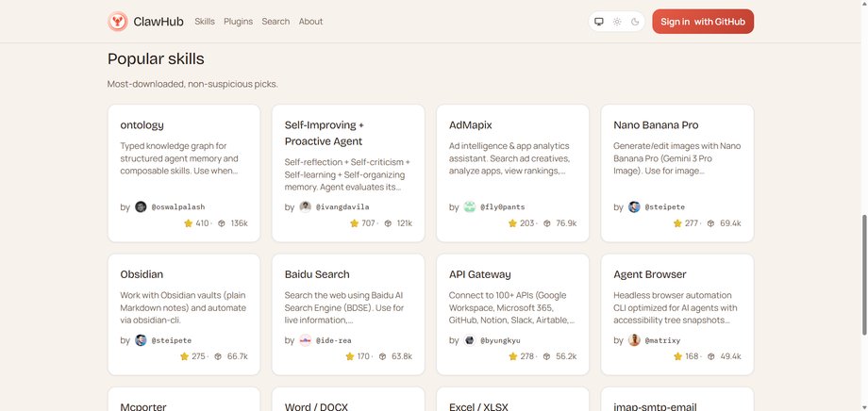Sign in with GitHub button
The image size is (868, 411).
tap(702, 22)
